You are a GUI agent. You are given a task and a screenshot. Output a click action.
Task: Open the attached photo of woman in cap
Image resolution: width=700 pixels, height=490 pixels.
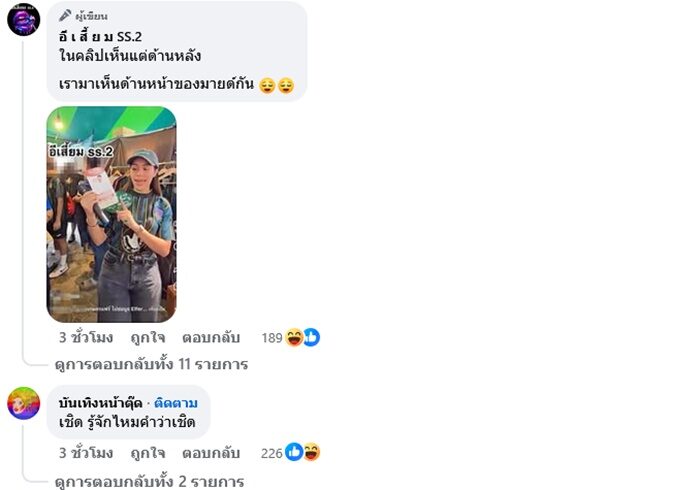pyautogui.click(x=112, y=214)
